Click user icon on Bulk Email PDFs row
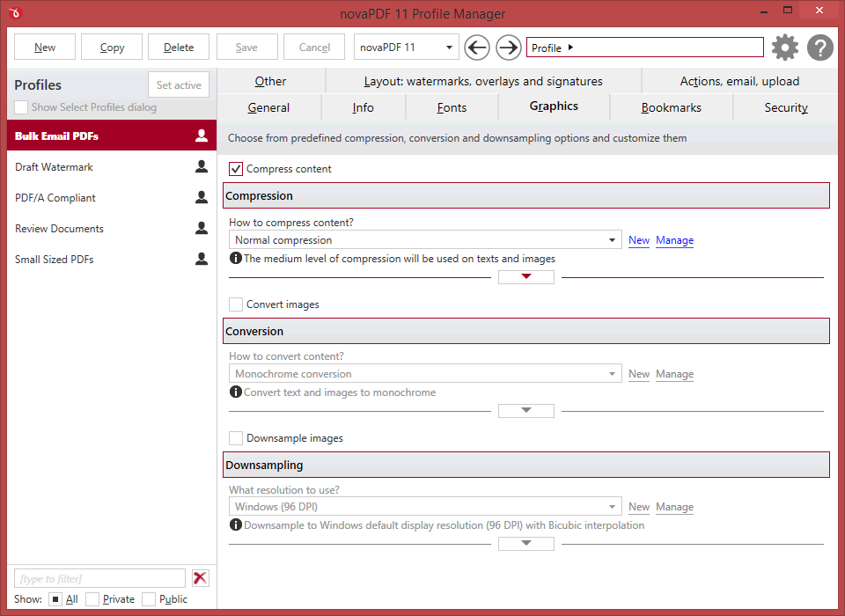The width and height of the screenshot is (845, 616). point(202,136)
